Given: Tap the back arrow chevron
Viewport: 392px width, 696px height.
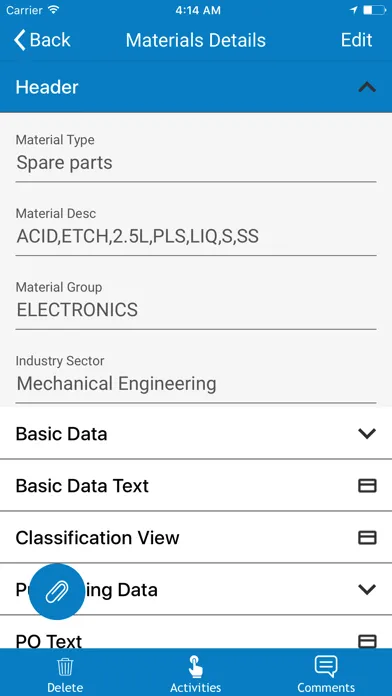Looking at the screenshot, I should (20, 40).
